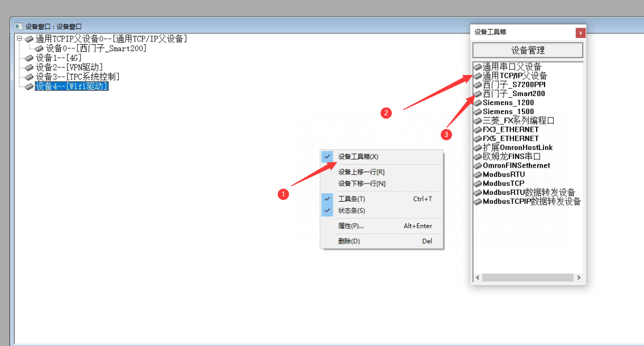Select 通用TCPIP父设备0--[通用TCP/IP父设备] tree row
The width and height of the screenshot is (644, 346).
coord(111,39)
